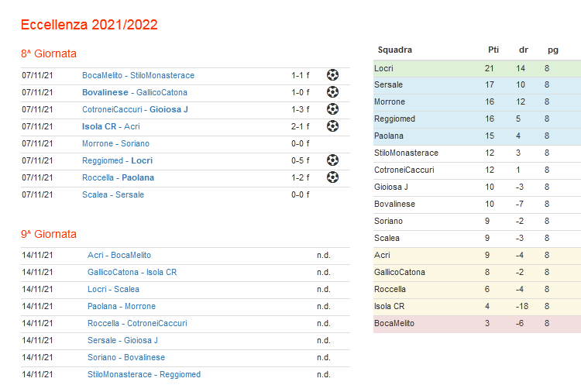Open the Morrone - Soriano match link
The width and height of the screenshot is (581, 392).
pyautogui.click(x=115, y=143)
